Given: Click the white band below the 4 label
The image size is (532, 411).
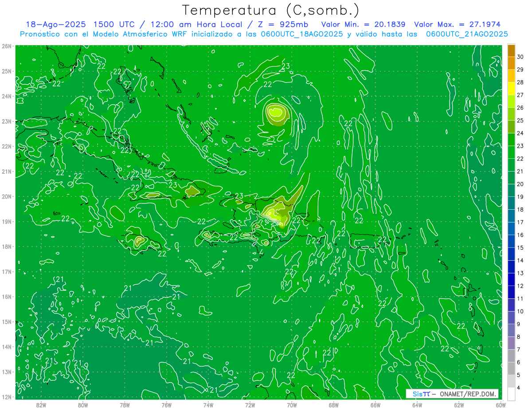Looking at the screenshot, I should point(511,394).
